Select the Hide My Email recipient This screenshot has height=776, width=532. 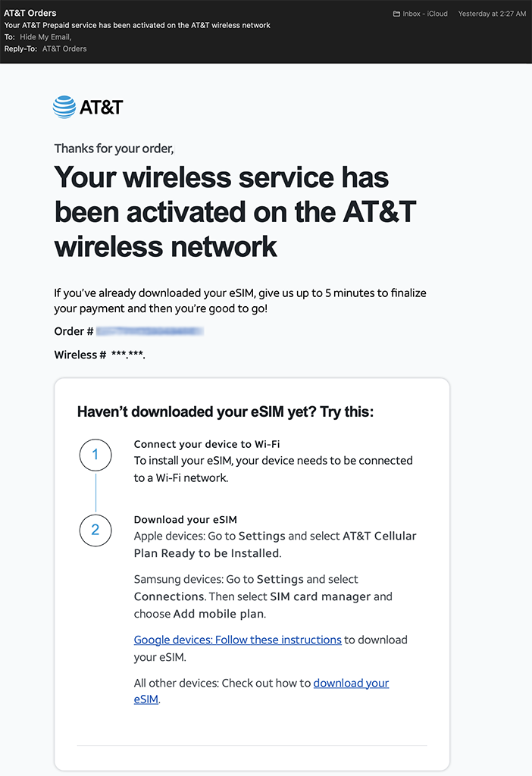[x=45, y=36]
